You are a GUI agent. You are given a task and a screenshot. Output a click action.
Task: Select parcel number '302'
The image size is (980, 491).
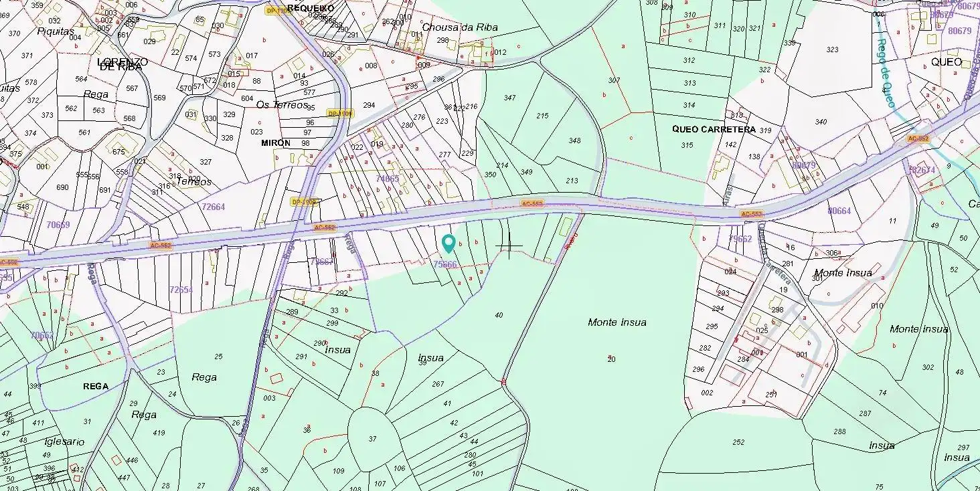tap(928, 367)
